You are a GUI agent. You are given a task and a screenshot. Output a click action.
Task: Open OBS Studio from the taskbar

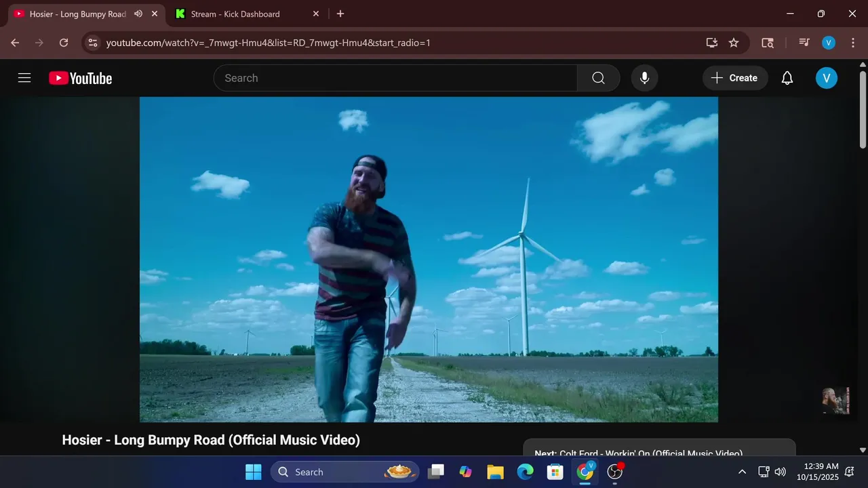point(615,472)
